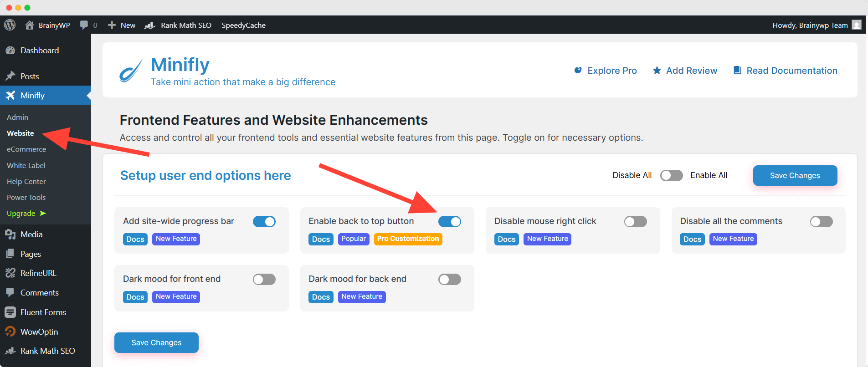Turn off site-wide progress bar toggle
Image resolution: width=868 pixels, height=367 pixels.
(264, 222)
